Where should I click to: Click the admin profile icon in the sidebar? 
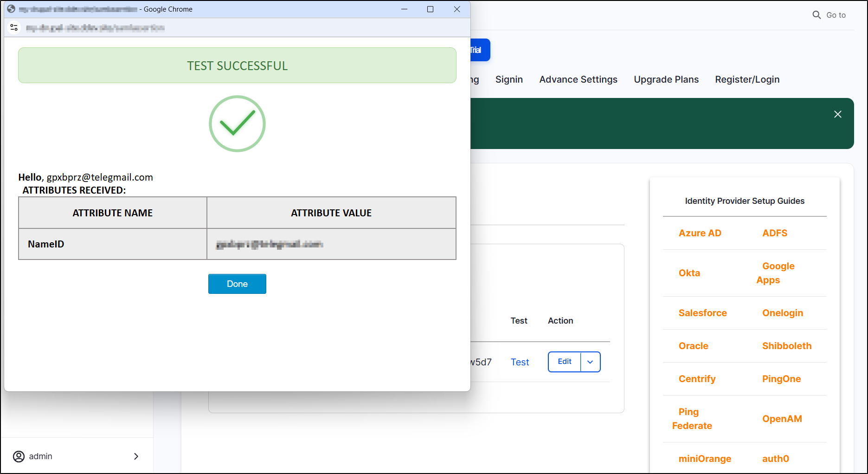click(x=19, y=456)
